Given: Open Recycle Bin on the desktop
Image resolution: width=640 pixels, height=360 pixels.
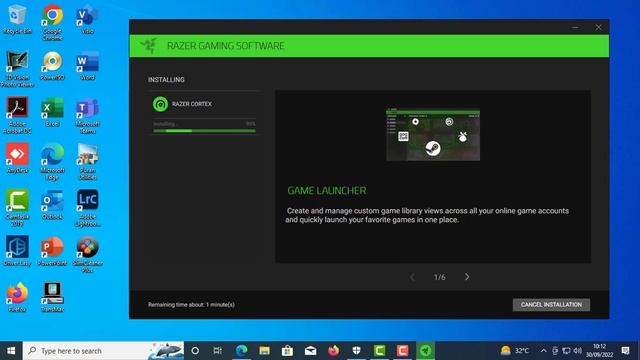Looking at the screenshot, I should [17, 19].
